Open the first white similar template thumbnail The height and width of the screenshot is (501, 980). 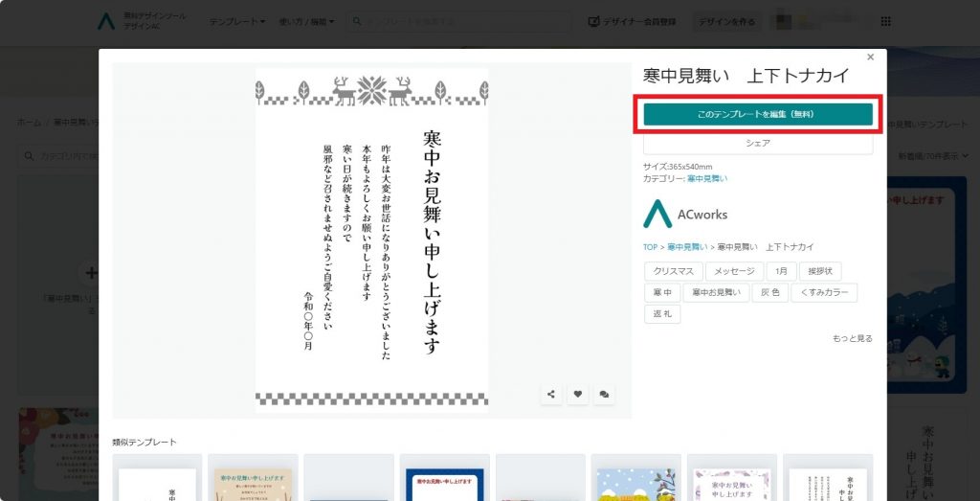coord(158,478)
